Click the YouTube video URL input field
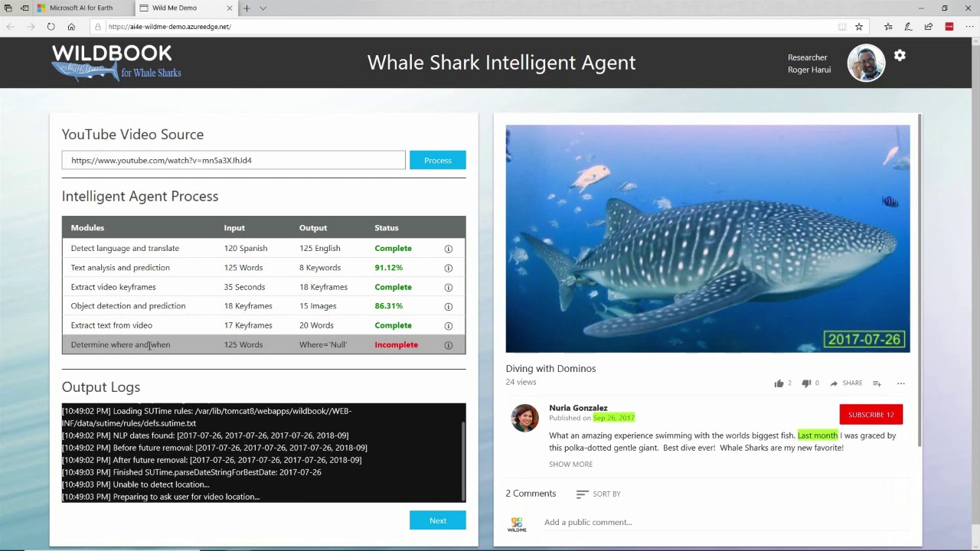 click(234, 160)
